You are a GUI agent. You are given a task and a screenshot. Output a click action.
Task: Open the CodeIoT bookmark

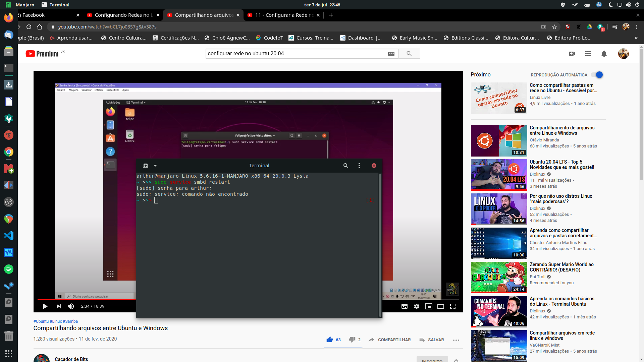[269, 38]
